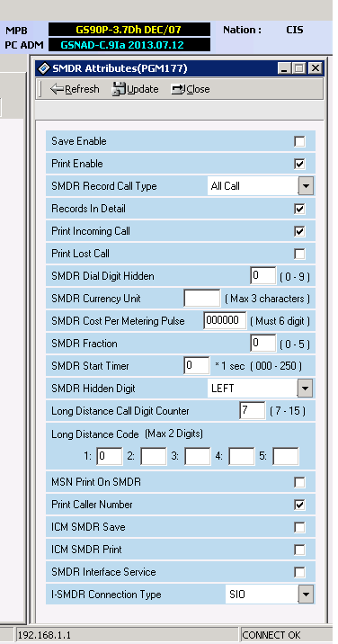Click the SMDR Start Timer field
Screen dimensions: 338x644
[x=197, y=365]
